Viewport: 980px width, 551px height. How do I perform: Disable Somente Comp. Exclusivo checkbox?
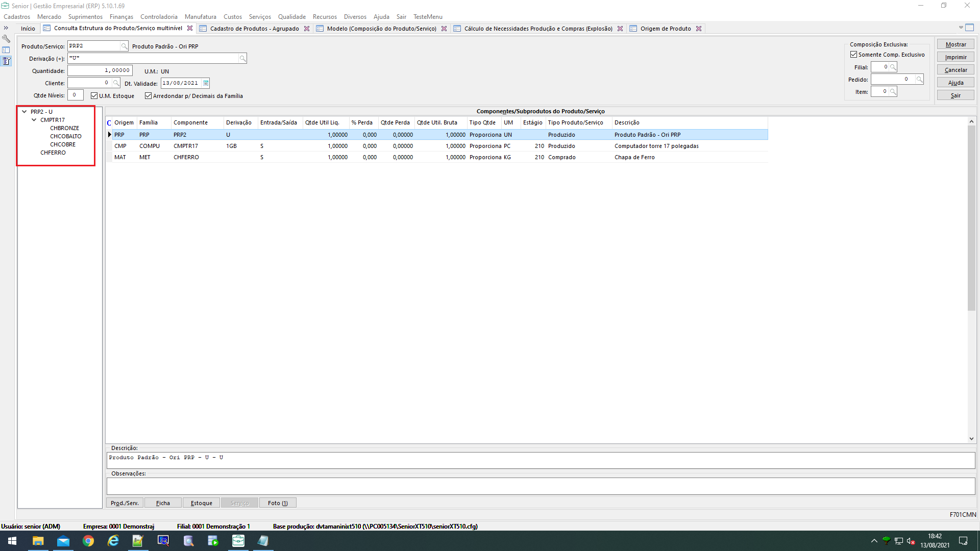853,55
